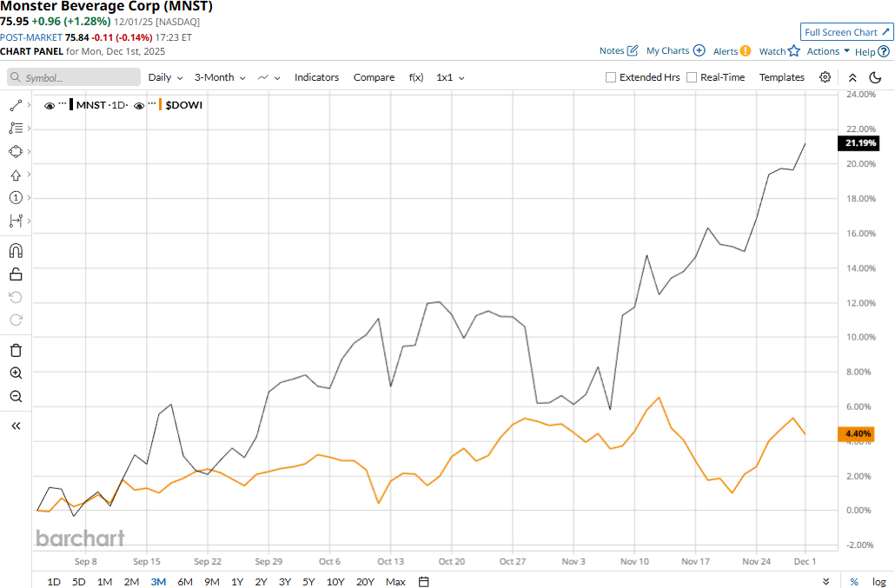This screenshot has width=895, height=588.
Task: Click the redo arrow icon
Action: 16,320
